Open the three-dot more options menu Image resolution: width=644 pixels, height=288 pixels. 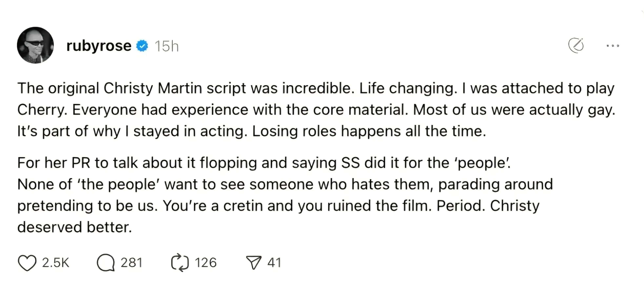click(613, 46)
